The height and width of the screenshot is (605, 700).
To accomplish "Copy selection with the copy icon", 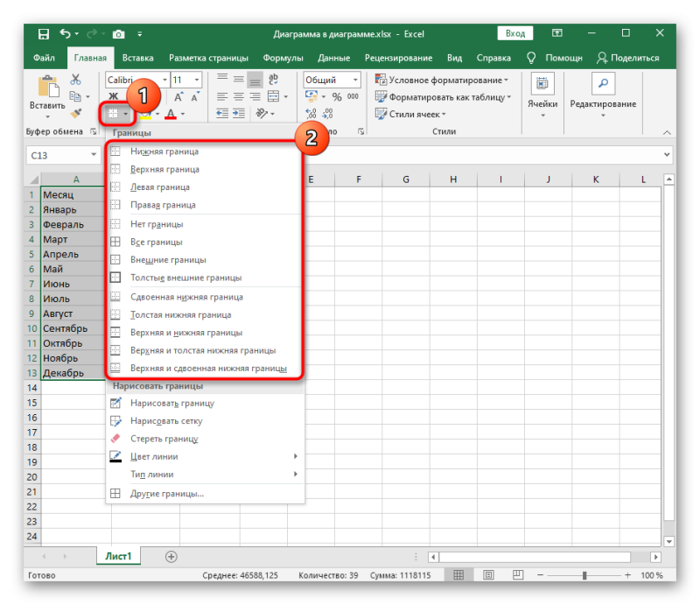I will pyautogui.click(x=75, y=96).
